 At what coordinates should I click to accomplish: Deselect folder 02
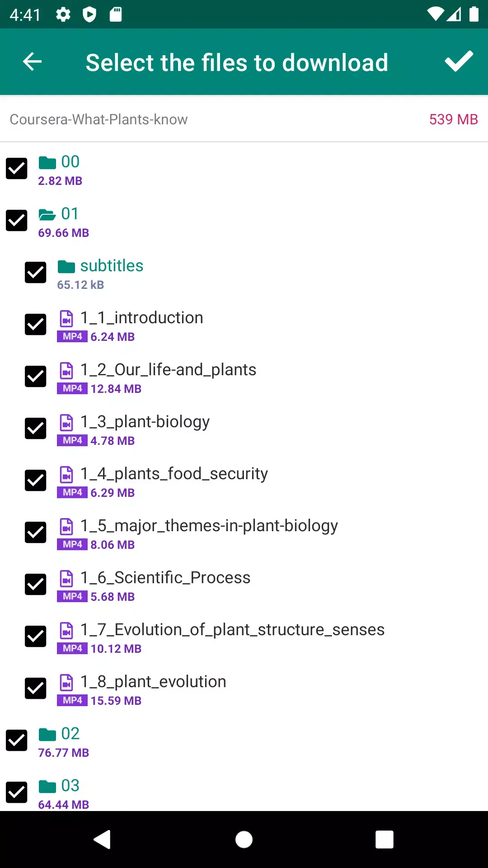click(x=17, y=741)
